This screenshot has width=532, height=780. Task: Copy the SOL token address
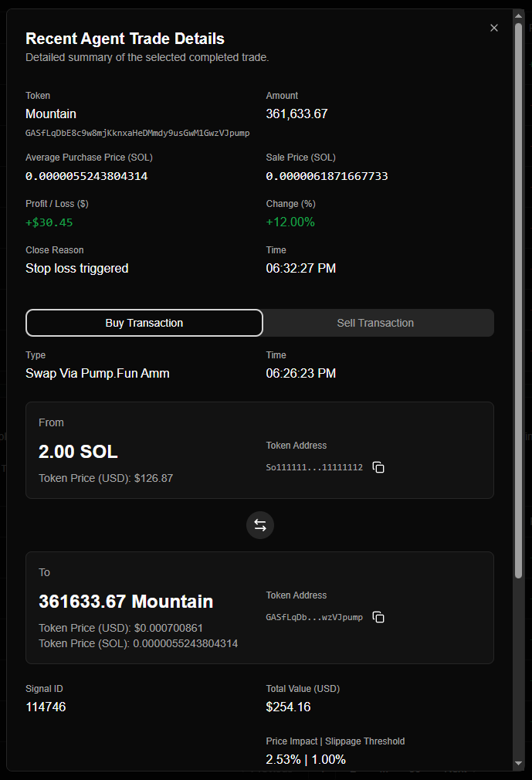pos(378,467)
